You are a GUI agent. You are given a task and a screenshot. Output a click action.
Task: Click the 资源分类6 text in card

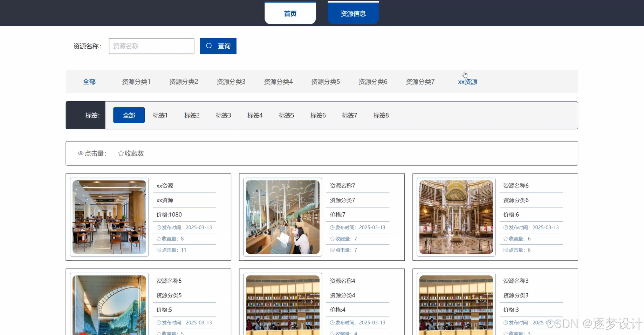(x=516, y=200)
